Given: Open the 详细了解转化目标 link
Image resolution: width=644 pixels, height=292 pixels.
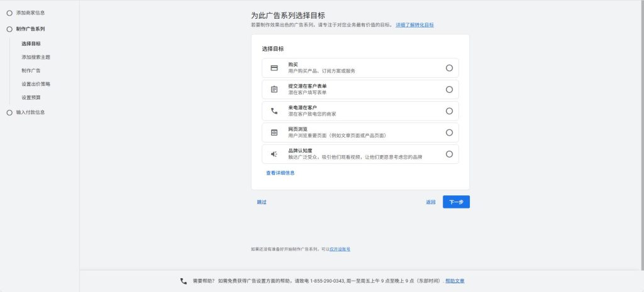Looking at the screenshot, I should [415, 25].
